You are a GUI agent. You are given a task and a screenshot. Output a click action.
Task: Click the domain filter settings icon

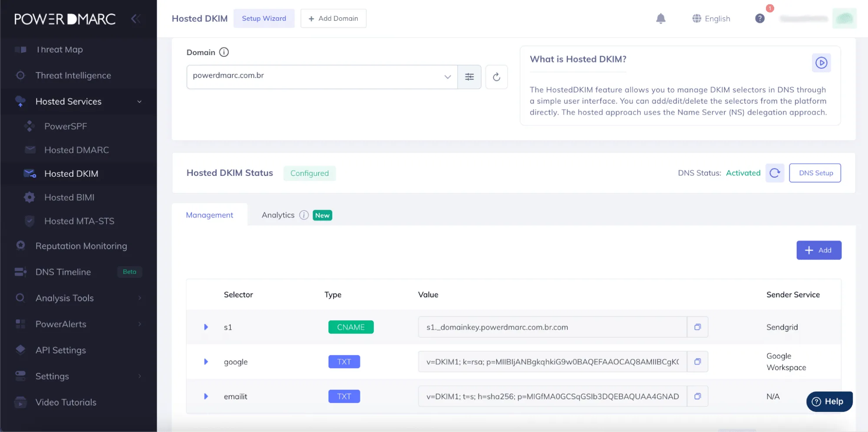click(x=469, y=77)
